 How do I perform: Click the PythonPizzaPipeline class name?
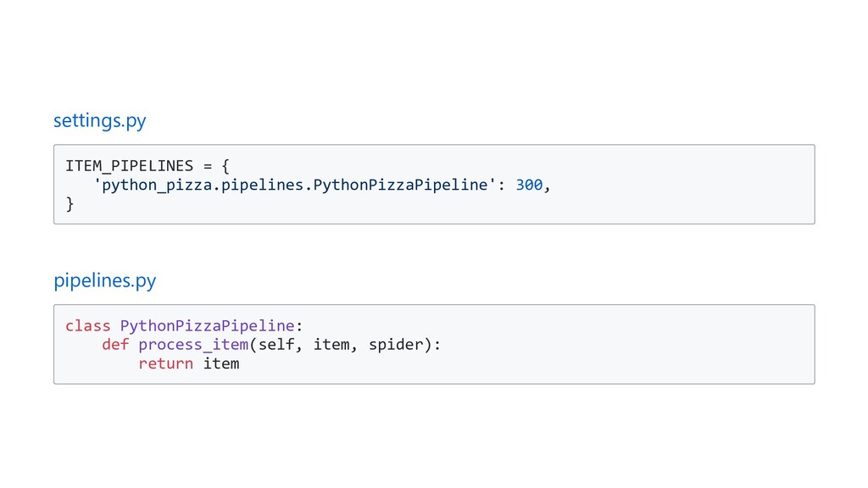coord(208,325)
